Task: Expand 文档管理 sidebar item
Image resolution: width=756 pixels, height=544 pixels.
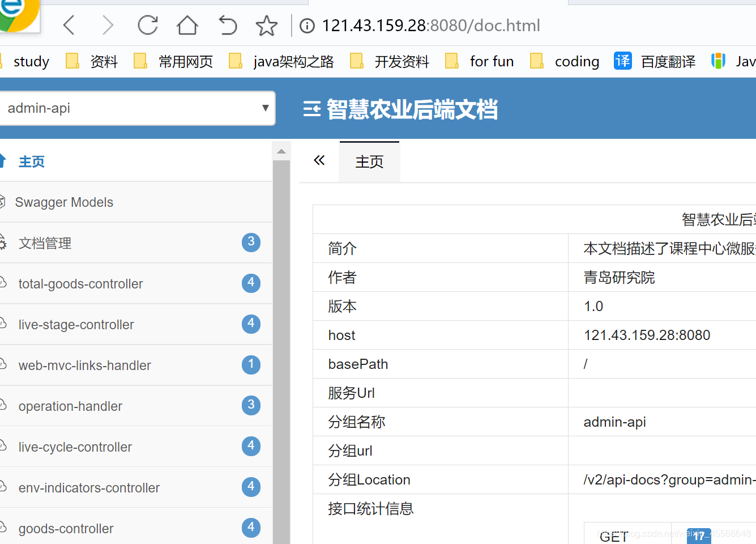Action: pos(136,243)
